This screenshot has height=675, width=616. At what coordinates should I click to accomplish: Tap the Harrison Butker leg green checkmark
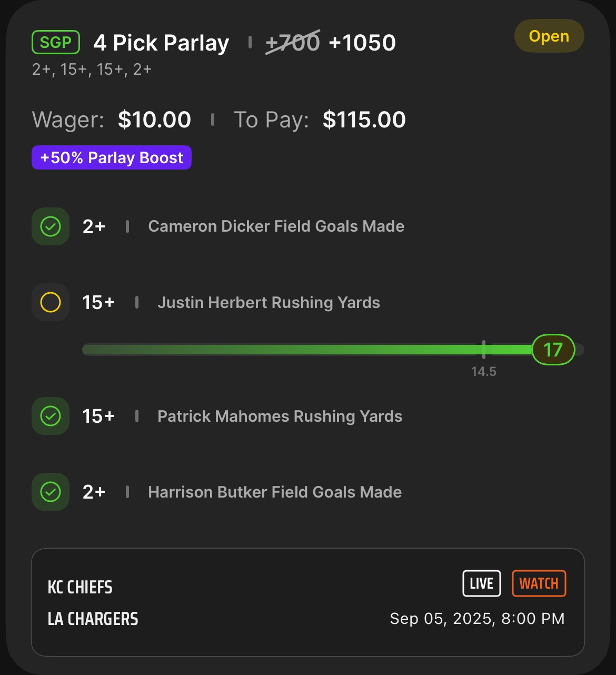[51, 492]
